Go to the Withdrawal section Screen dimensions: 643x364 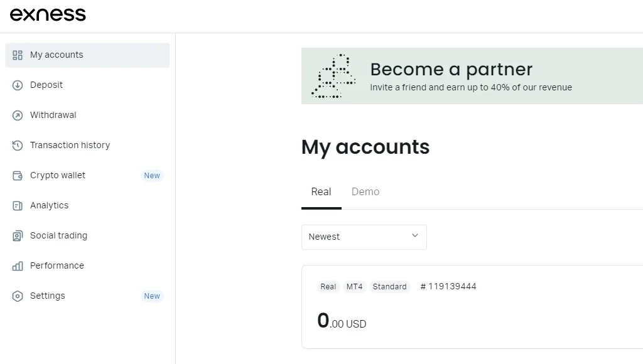coord(53,115)
